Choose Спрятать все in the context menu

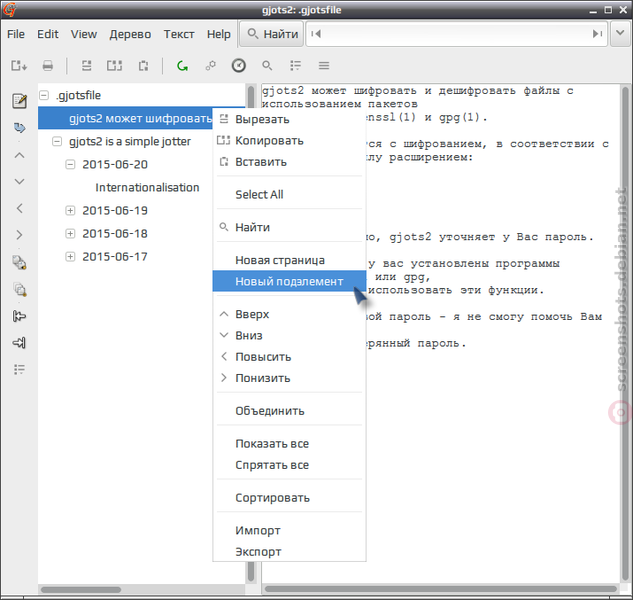point(289,465)
